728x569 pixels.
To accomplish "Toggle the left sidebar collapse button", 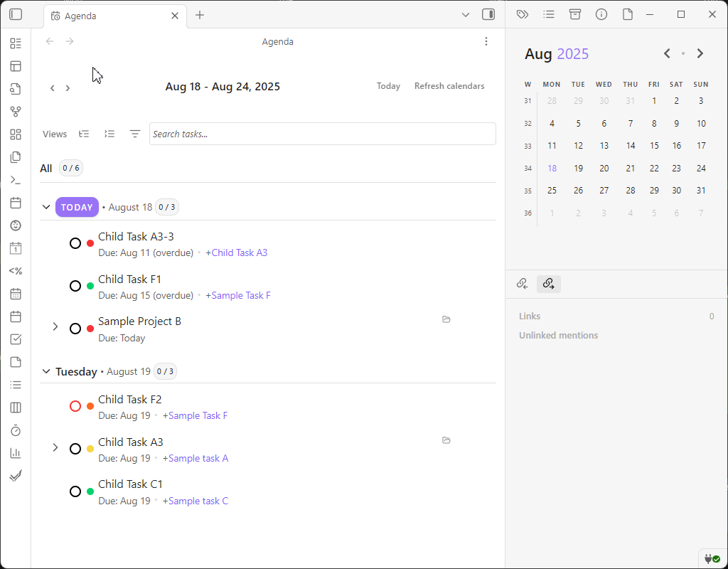I will [x=15, y=14].
